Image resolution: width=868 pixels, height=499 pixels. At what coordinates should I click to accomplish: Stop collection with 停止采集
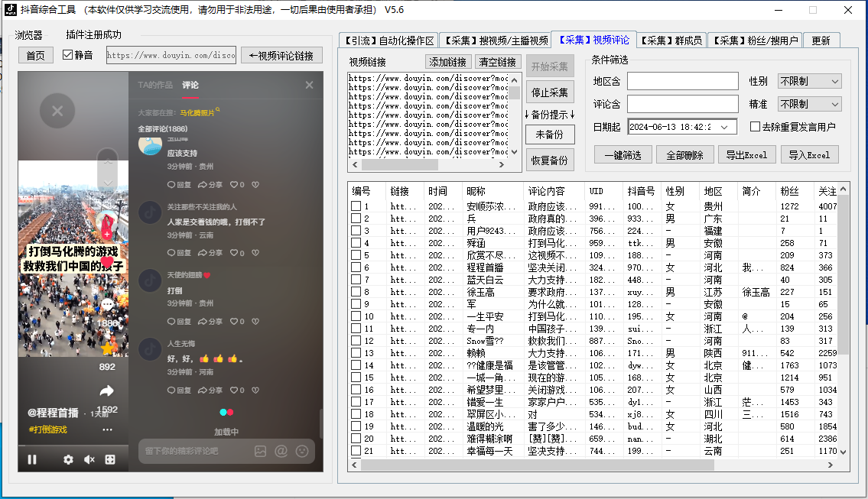(x=550, y=92)
